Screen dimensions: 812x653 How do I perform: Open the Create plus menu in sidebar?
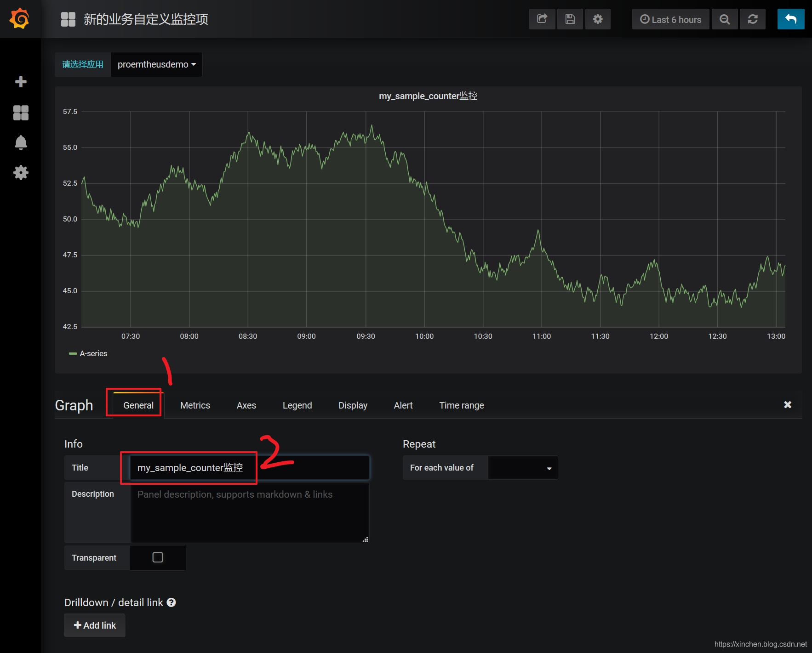tap(21, 82)
